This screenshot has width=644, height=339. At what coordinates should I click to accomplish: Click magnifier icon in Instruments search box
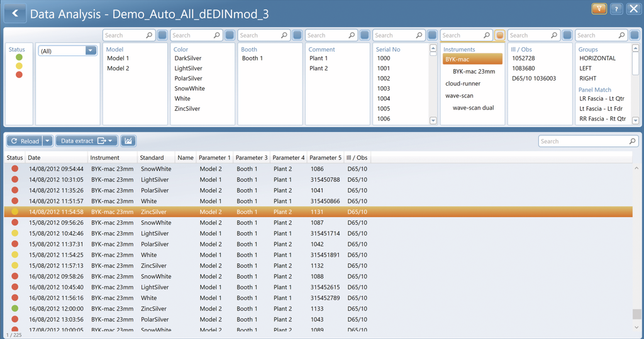pyautogui.click(x=486, y=35)
